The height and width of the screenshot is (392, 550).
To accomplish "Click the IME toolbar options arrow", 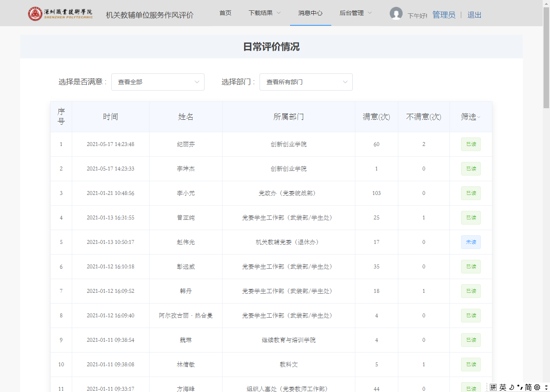I will (546, 387).
